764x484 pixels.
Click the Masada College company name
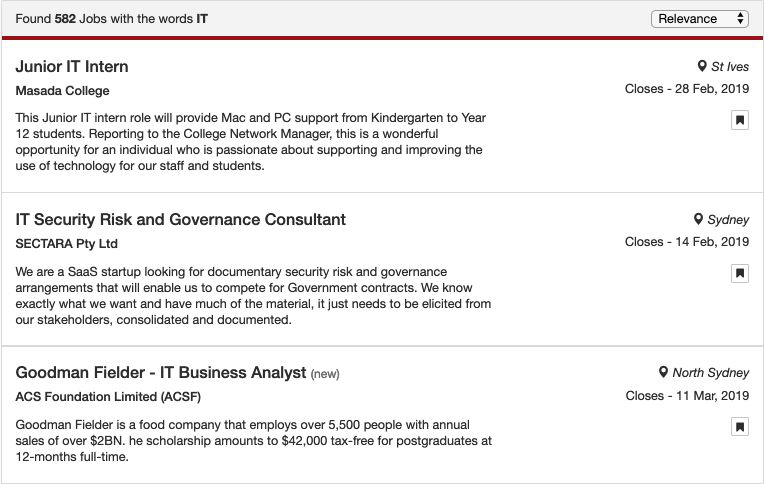pyautogui.click(x=63, y=91)
